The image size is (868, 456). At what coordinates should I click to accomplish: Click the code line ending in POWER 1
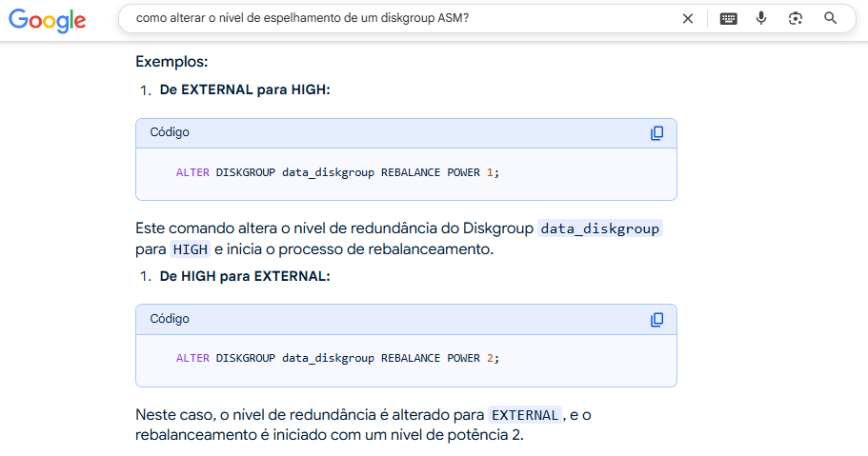click(337, 172)
